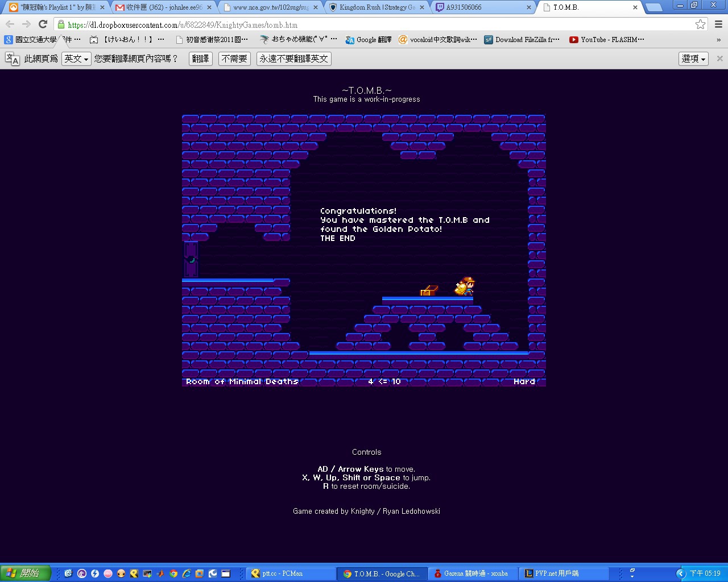Click the command window quick launch icon

pyautogui.click(x=226, y=573)
